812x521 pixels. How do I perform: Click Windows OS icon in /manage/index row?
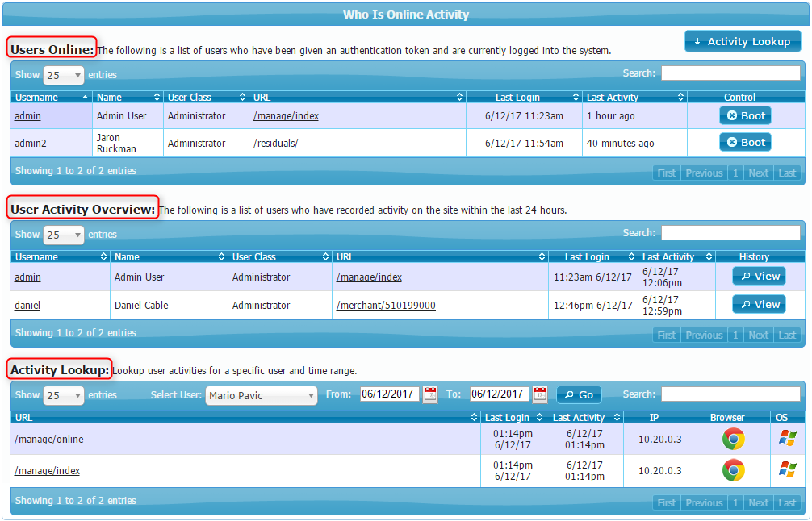(787, 470)
